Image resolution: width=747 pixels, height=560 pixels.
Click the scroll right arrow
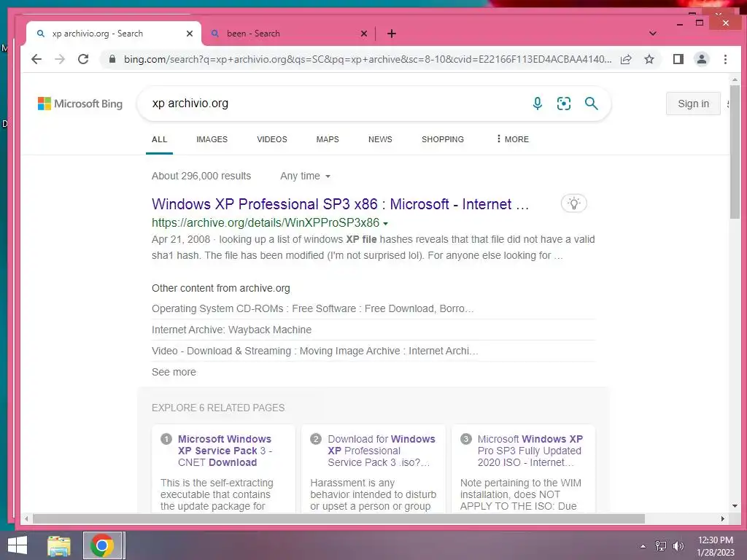coord(723,518)
